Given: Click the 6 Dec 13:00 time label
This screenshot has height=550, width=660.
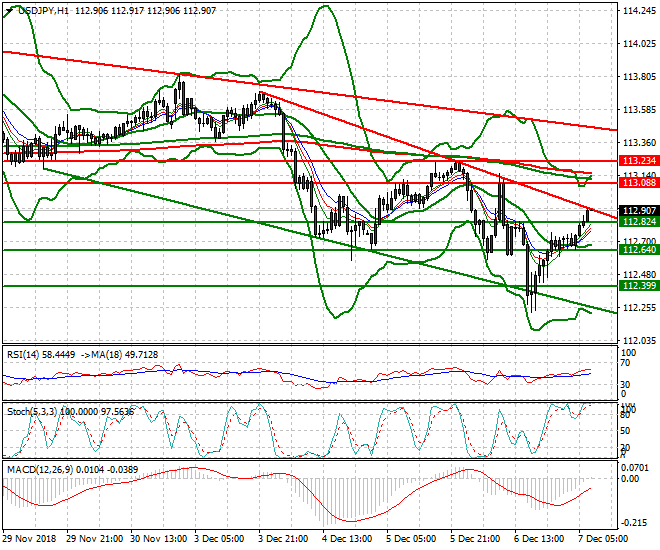Looking at the screenshot, I should click(539, 539).
